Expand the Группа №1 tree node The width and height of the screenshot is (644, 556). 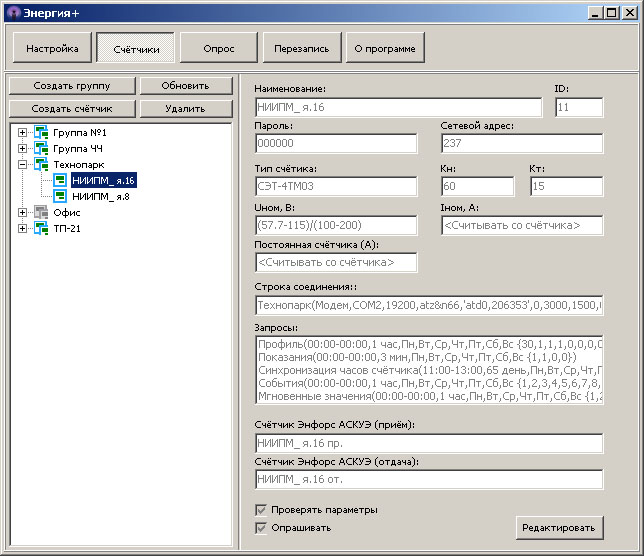click(x=23, y=132)
